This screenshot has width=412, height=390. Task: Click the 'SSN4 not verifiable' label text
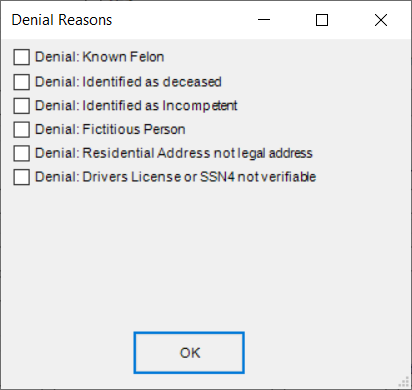coord(258,177)
